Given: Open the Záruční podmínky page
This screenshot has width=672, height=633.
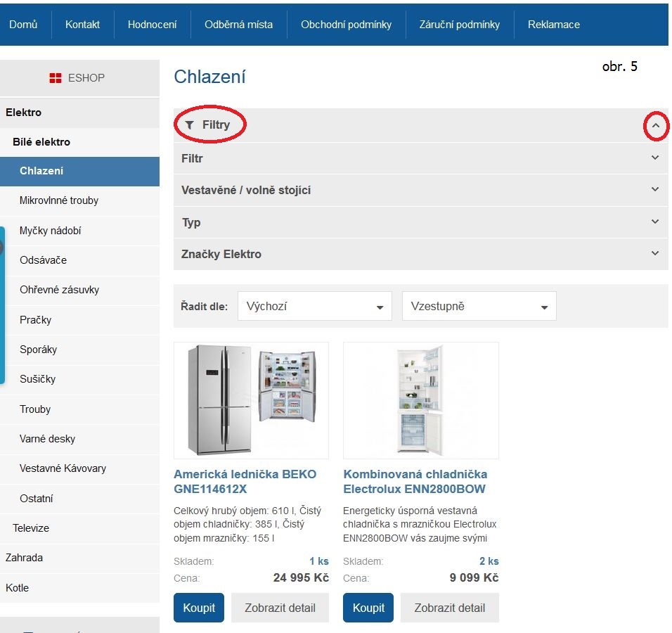Looking at the screenshot, I should (460, 25).
